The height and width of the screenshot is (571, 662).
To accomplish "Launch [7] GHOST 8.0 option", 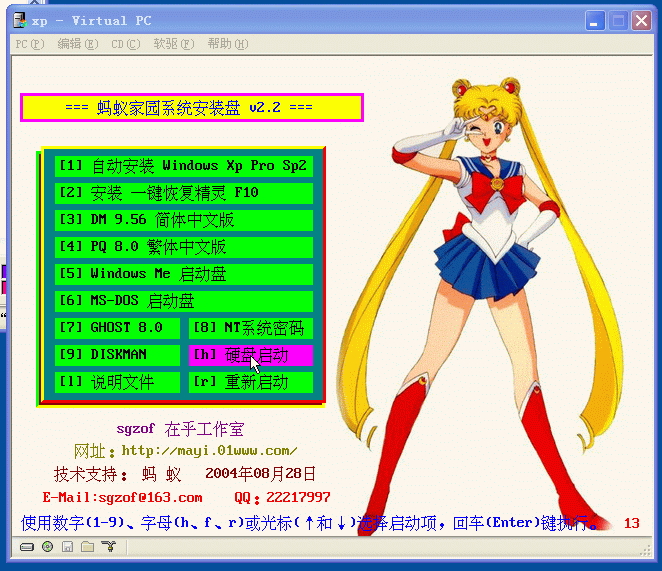I will [x=117, y=328].
